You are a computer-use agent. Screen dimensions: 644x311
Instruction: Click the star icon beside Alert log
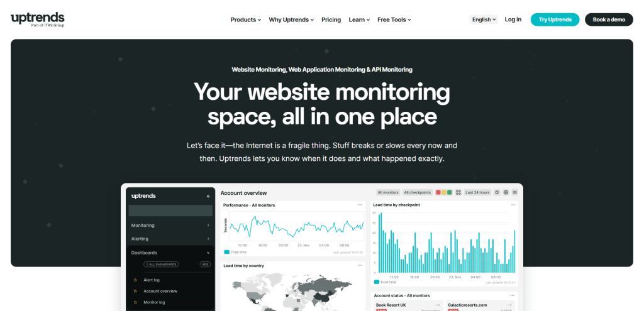point(135,280)
